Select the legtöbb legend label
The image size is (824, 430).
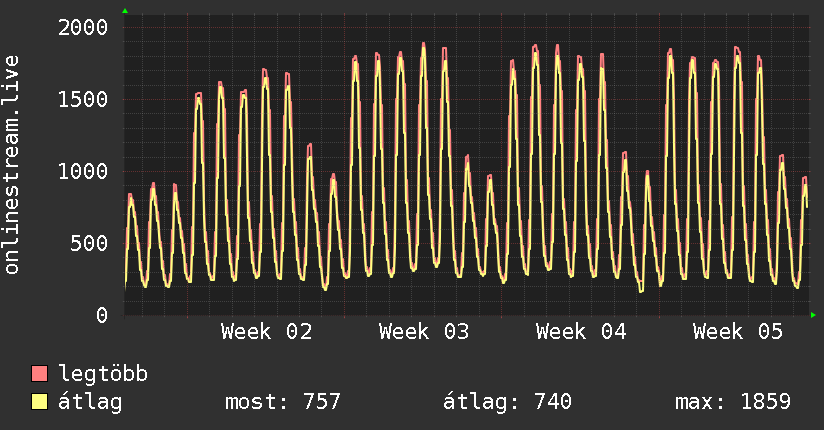[x=103, y=375]
